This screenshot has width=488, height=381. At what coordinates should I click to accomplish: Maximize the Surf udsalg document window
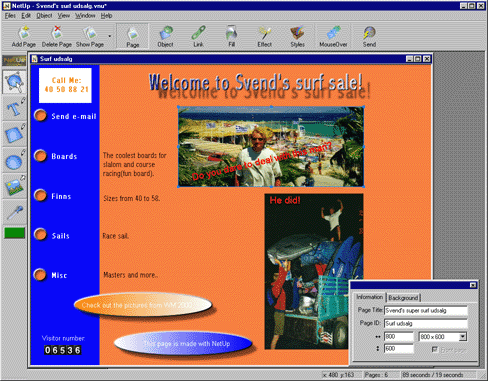click(418, 59)
